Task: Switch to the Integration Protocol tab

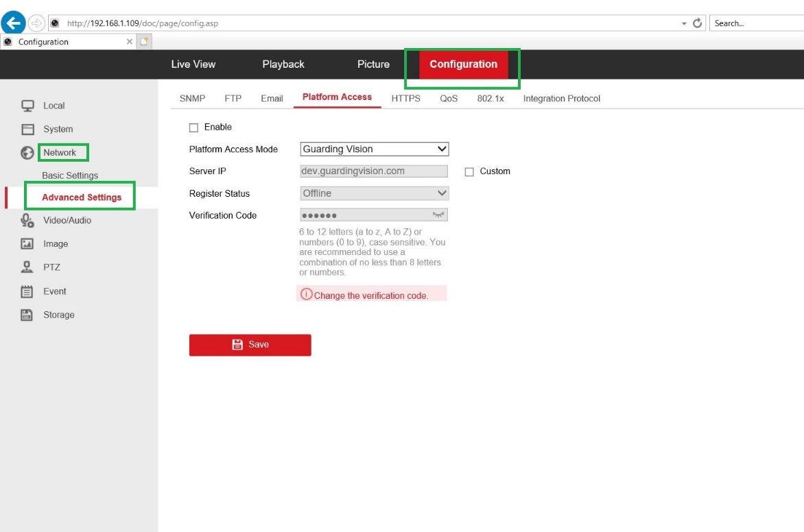Action: coord(561,99)
